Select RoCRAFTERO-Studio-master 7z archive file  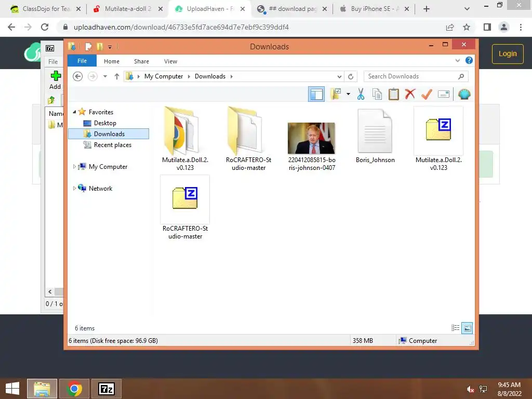(185, 208)
